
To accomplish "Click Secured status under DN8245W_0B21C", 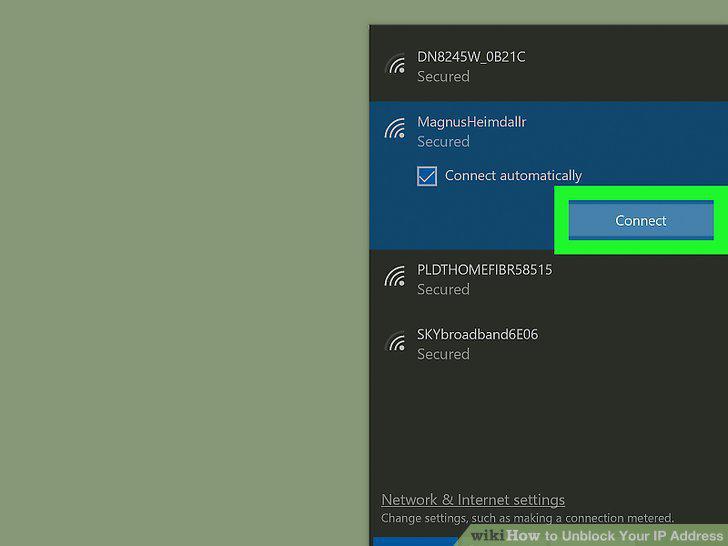I will [x=443, y=77].
